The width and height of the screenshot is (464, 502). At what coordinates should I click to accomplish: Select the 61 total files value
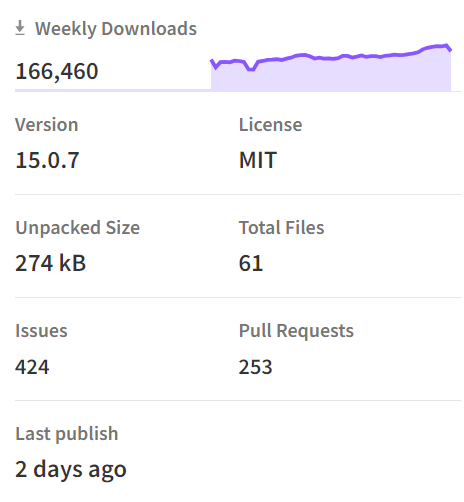(x=251, y=263)
